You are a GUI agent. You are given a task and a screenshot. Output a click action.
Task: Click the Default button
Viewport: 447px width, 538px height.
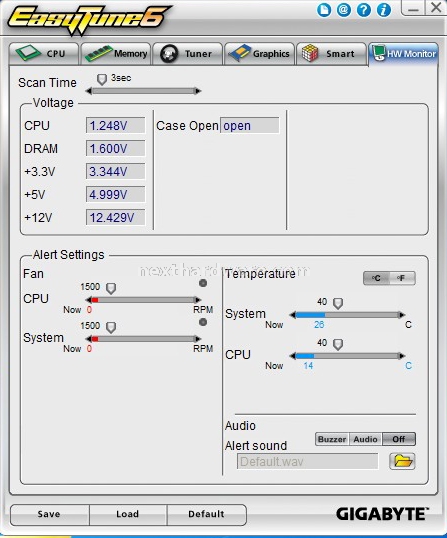[206, 514]
